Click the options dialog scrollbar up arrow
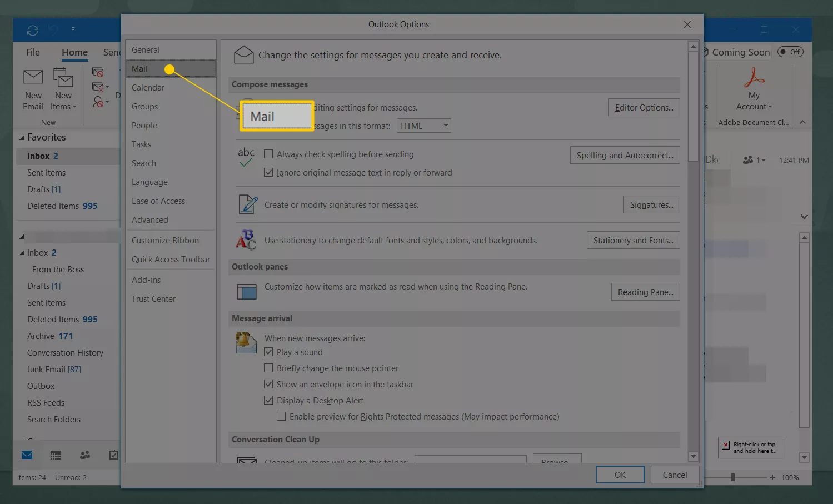The width and height of the screenshot is (833, 504). 693,47
